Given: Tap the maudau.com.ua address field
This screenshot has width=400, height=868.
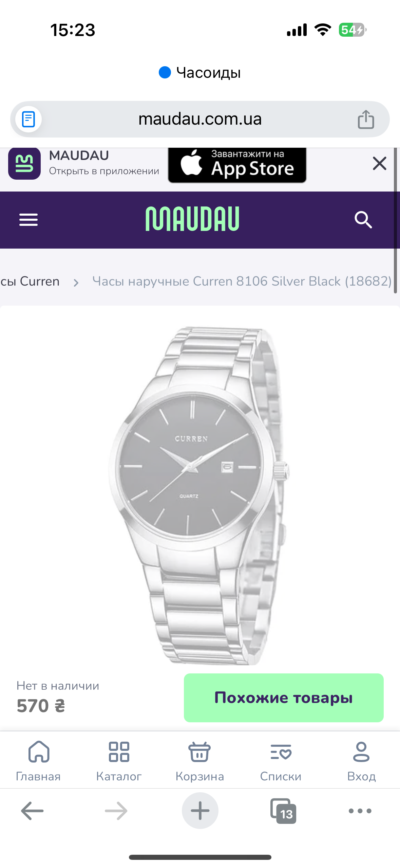Looking at the screenshot, I should coord(200,119).
